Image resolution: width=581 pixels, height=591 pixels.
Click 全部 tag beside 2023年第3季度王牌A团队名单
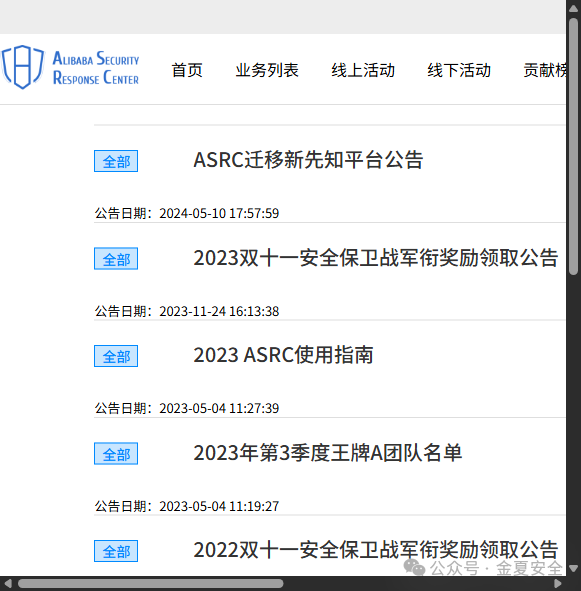click(116, 454)
